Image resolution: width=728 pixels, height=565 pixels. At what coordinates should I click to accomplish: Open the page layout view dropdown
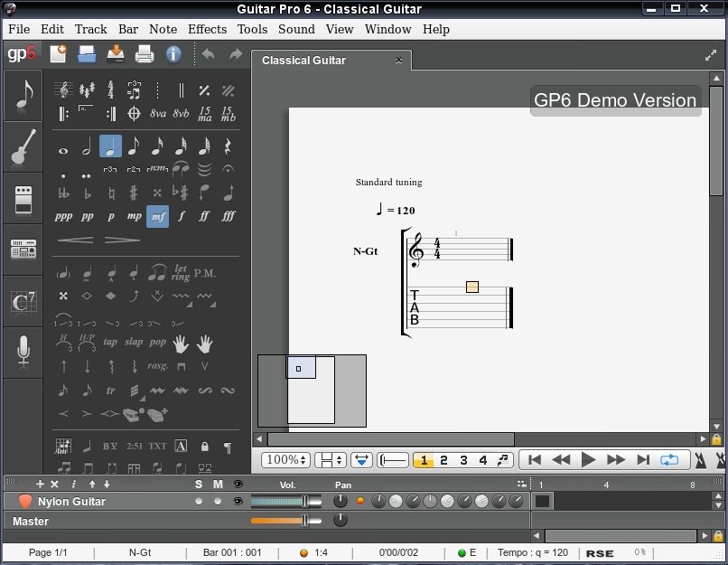[x=330, y=460]
